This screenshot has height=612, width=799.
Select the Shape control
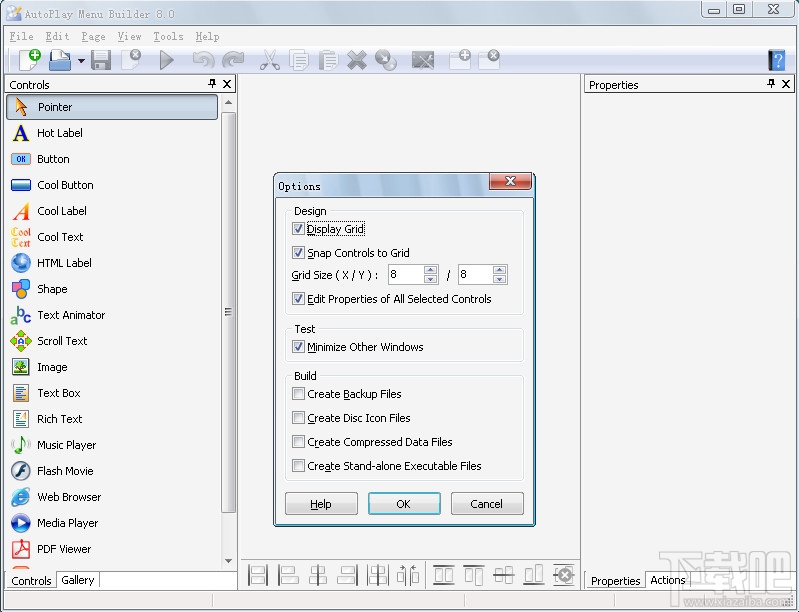(x=112, y=289)
